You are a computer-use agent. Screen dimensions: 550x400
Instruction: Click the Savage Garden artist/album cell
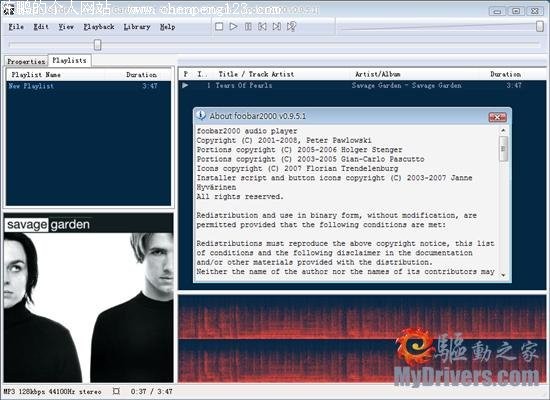point(407,85)
